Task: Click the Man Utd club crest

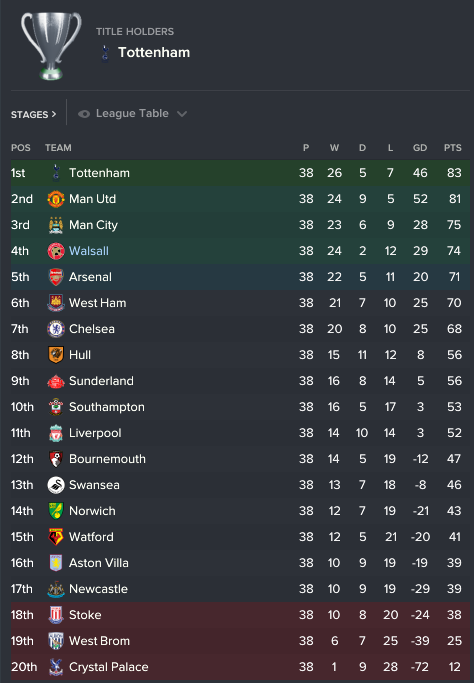Action: pyautogui.click(x=56, y=199)
